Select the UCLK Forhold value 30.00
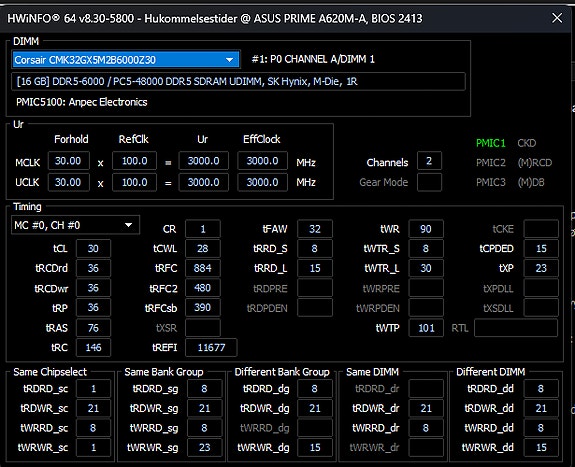Image resolution: width=575 pixels, height=467 pixels. [69, 182]
